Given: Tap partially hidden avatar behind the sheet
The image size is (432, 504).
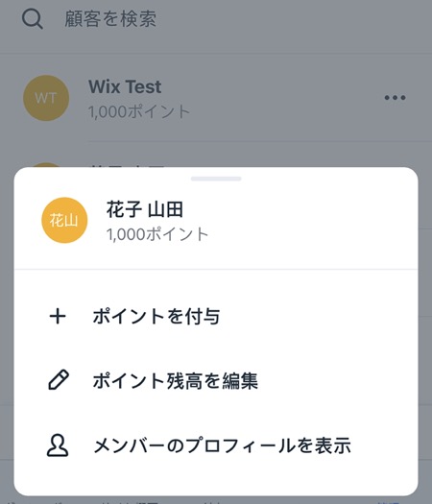Looking at the screenshot, I should coord(46,165).
